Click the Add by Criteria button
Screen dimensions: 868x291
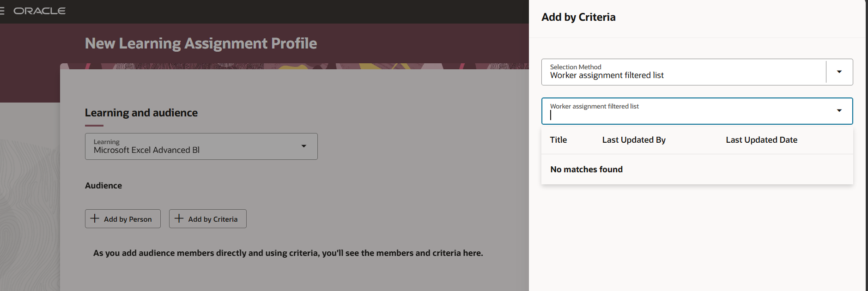coord(208,218)
